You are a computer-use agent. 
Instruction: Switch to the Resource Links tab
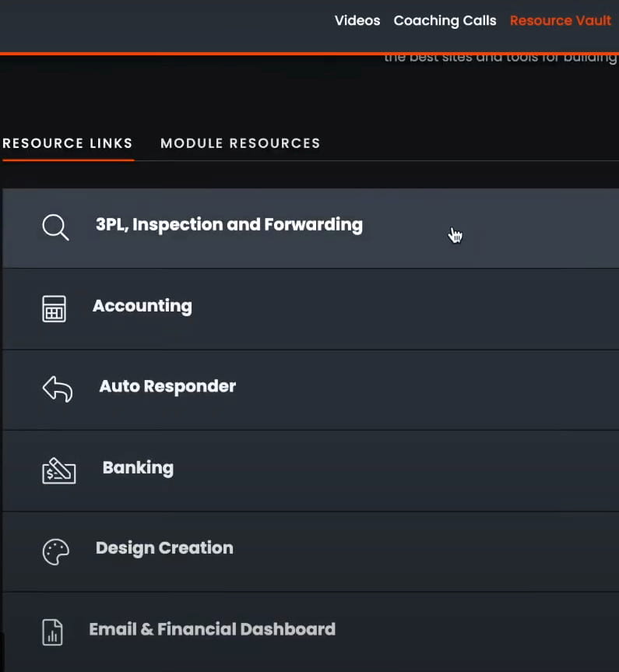click(x=67, y=143)
